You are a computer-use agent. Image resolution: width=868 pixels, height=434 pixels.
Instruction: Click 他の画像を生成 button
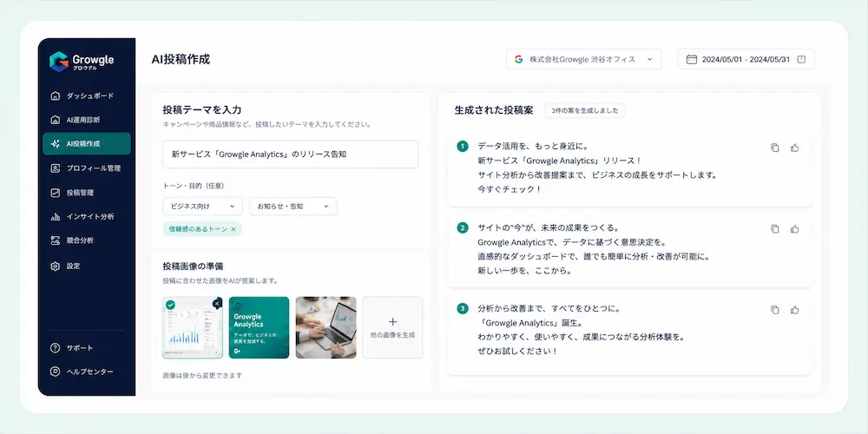392,328
